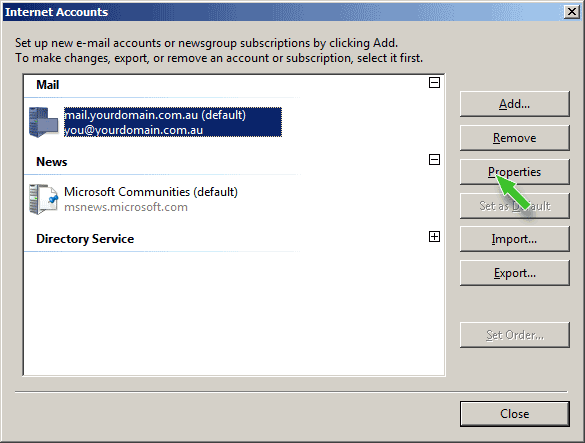Select the Microsoft Communities news account

click(x=151, y=199)
